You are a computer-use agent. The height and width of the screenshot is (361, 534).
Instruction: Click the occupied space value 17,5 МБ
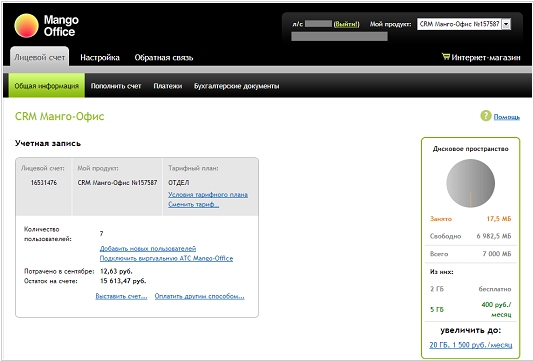(x=499, y=219)
